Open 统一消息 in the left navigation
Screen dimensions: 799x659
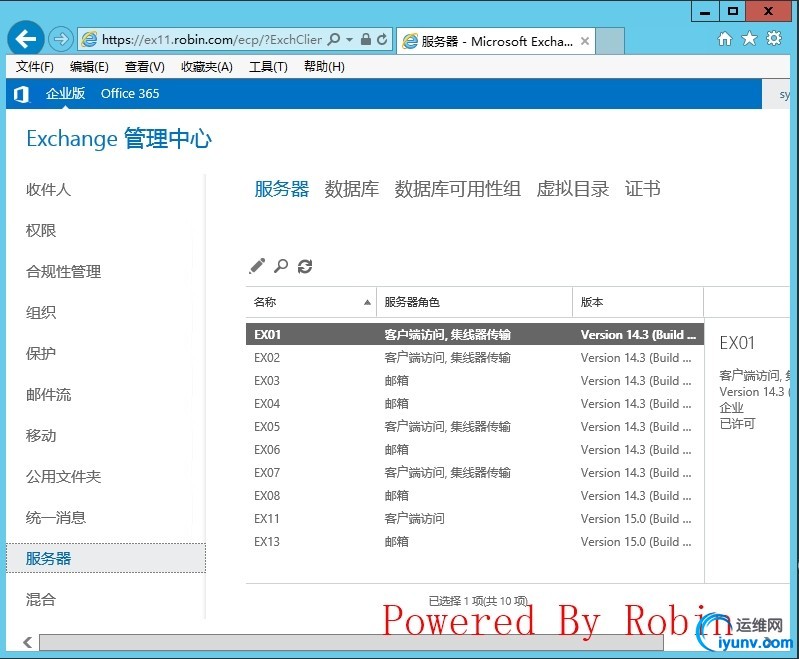[x=56, y=518]
